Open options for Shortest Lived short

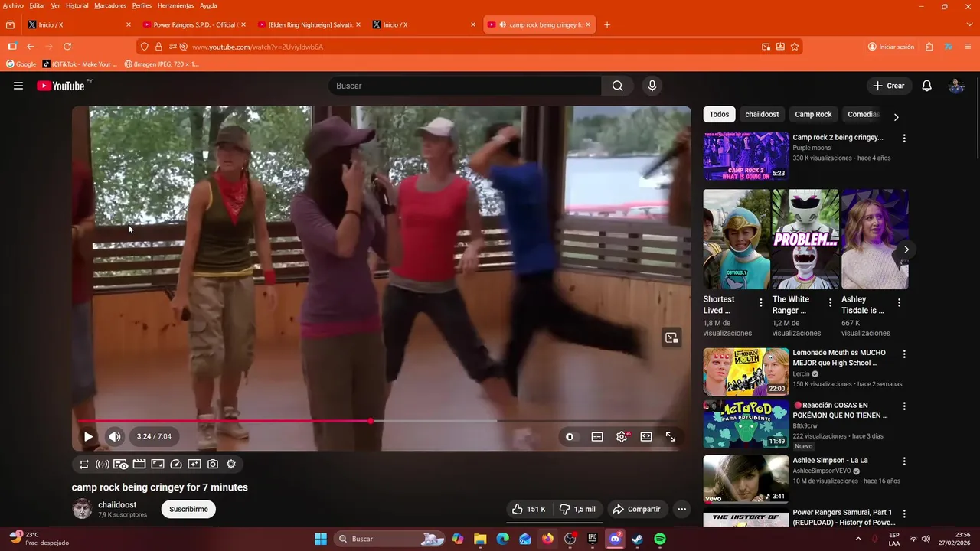(760, 303)
